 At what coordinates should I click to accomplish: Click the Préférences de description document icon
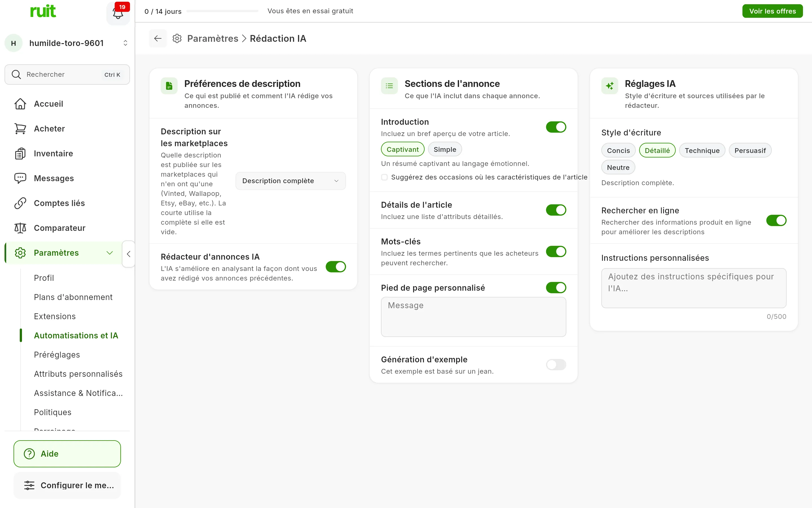pyautogui.click(x=169, y=86)
